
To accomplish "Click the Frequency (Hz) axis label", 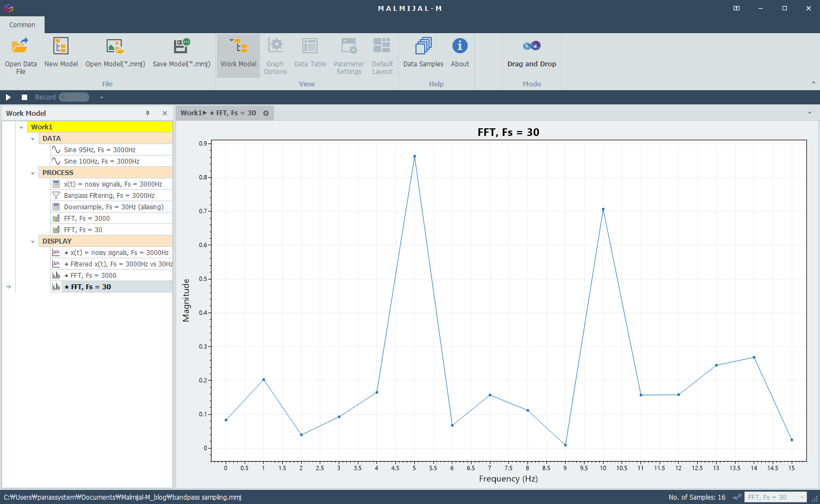I will (x=508, y=479).
